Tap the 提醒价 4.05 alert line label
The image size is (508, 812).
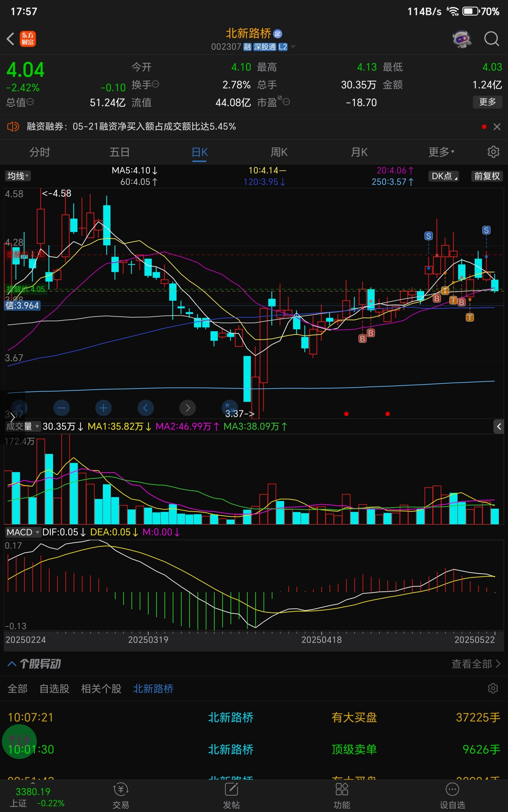pos(26,289)
